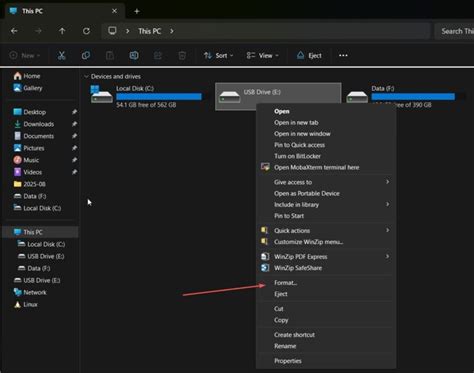This screenshot has height=373, width=474.
Task: Unpin Videos using its pin icon
Action: click(x=74, y=172)
